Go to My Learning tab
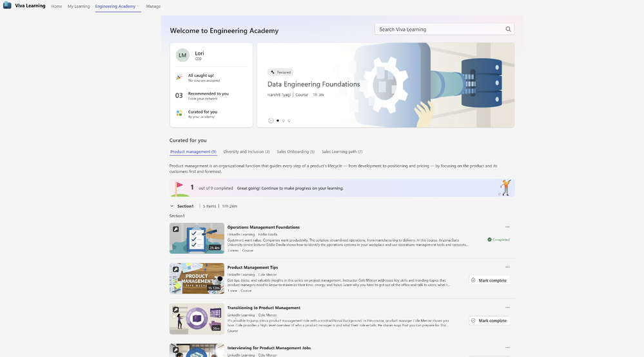Viewport: 644px width, 357px height. coord(79,6)
